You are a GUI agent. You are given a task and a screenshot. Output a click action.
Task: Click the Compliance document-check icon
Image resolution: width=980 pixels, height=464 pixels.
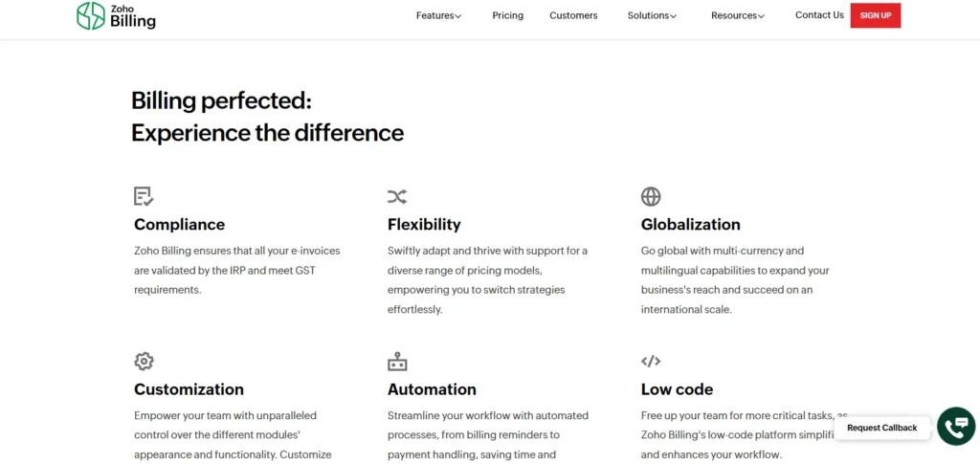click(144, 197)
